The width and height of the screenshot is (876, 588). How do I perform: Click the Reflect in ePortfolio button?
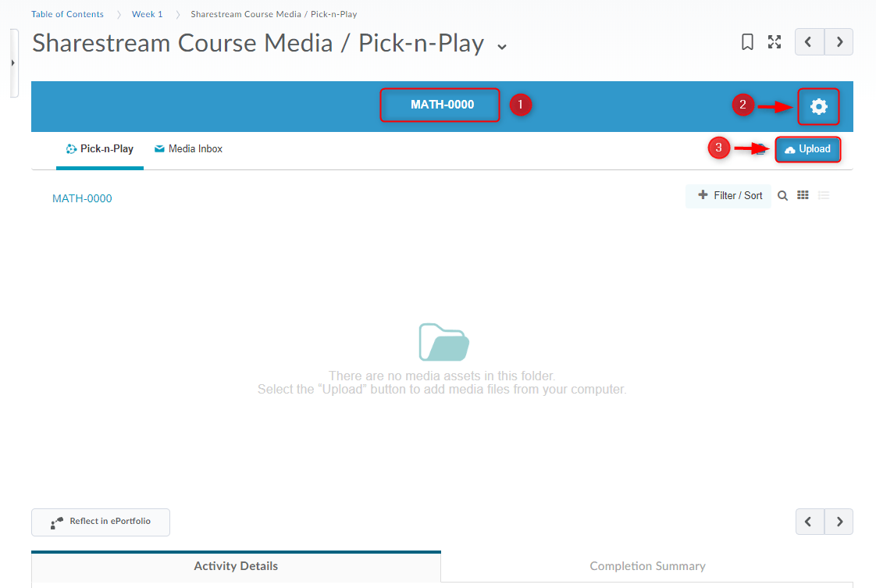(x=101, y=522)
